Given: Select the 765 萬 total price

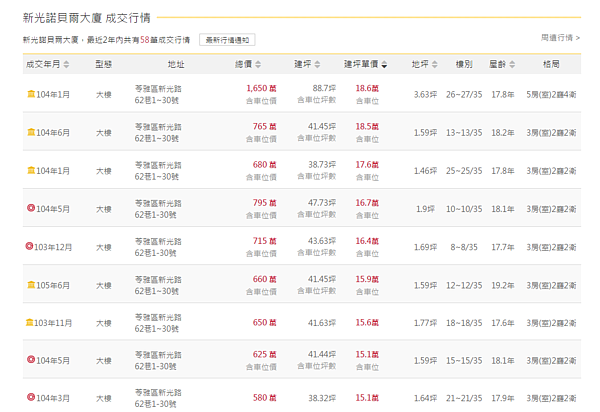Looking at the screenshot, I should click(264, 127).
